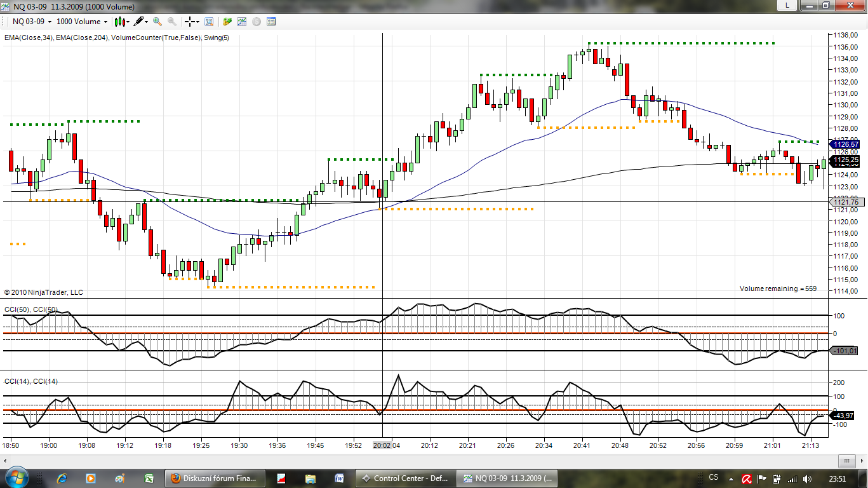The width and height of the screenshot is (868, 488).
Task: Click the L link button in title bar
Action: click(787, 5)
